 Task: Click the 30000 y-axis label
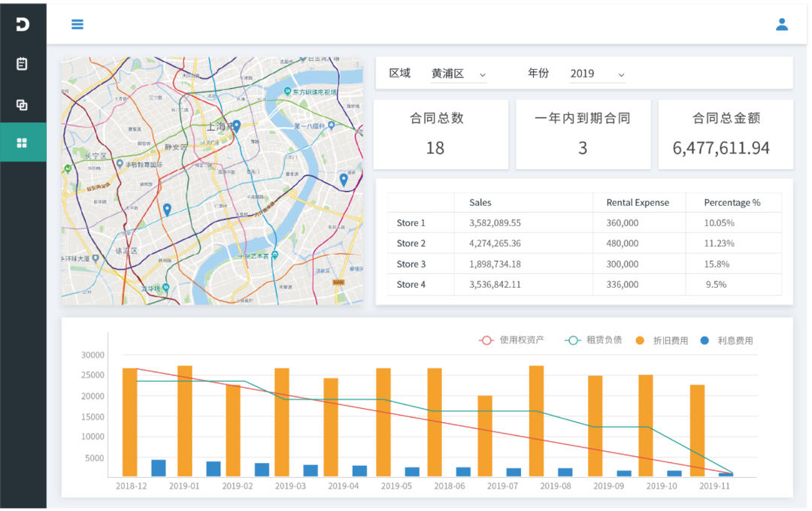(x=92, y=355)
